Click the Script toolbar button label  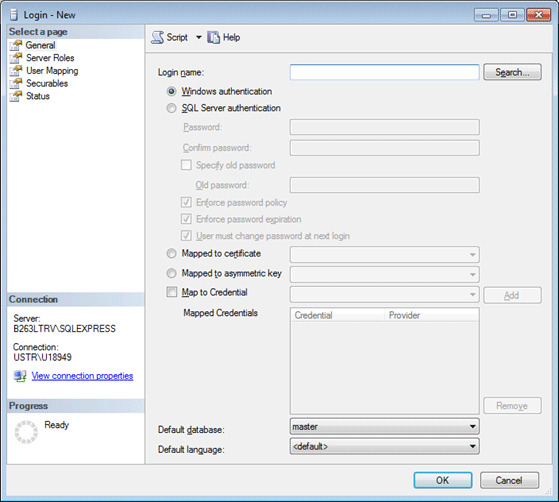click(177, 37)
